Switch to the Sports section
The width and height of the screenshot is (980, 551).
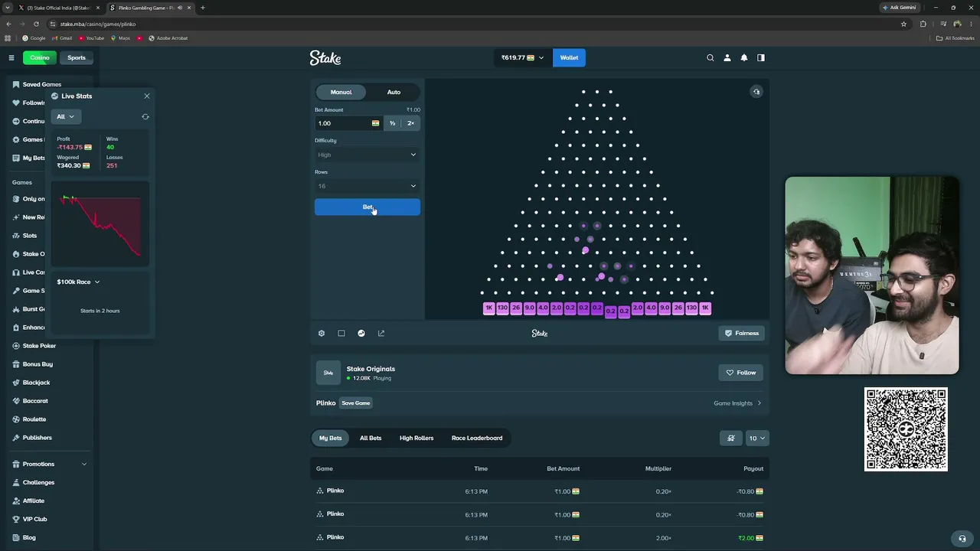click(x=77, y=57)
